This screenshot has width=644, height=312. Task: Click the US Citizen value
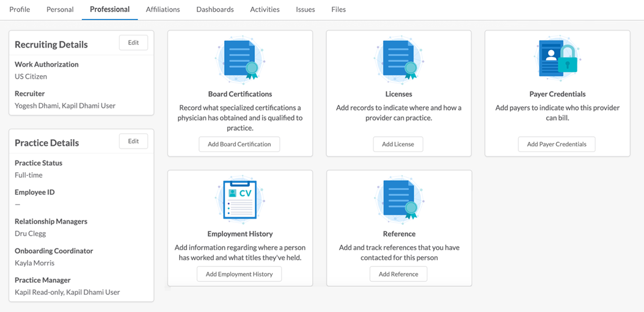(x=31, y=76)
